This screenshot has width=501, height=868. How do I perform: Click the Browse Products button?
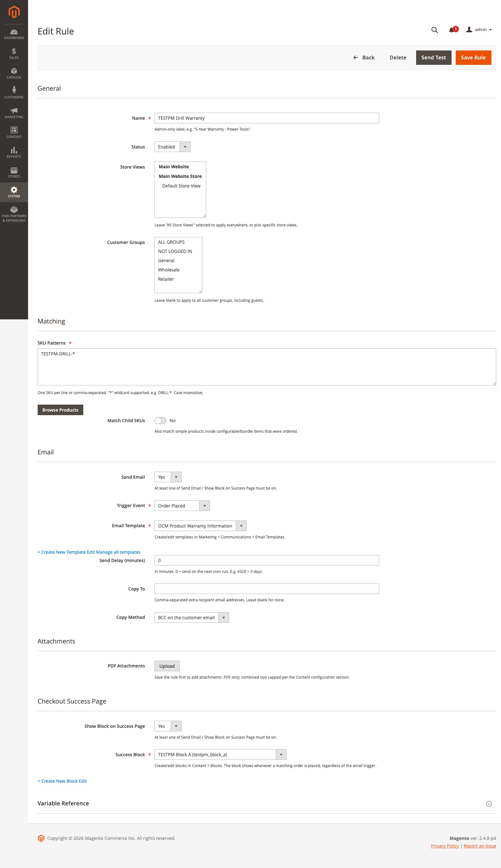click(x=60, y=410)
